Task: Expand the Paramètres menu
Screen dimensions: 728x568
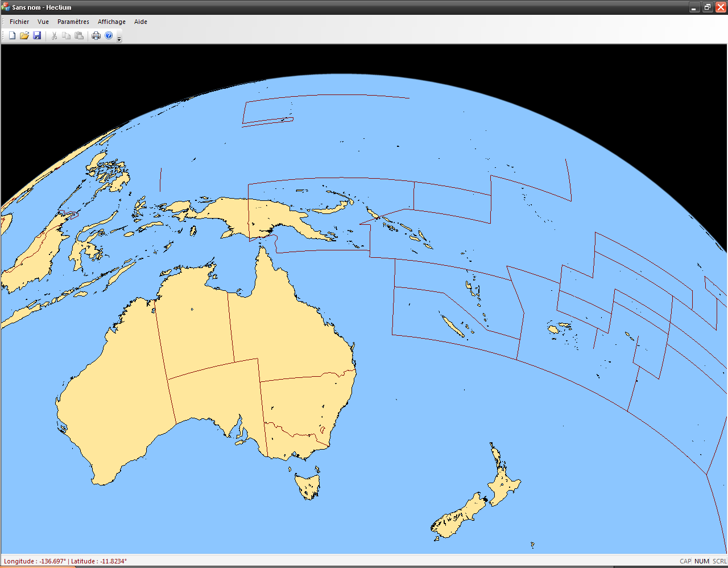Action: [73, 22]
